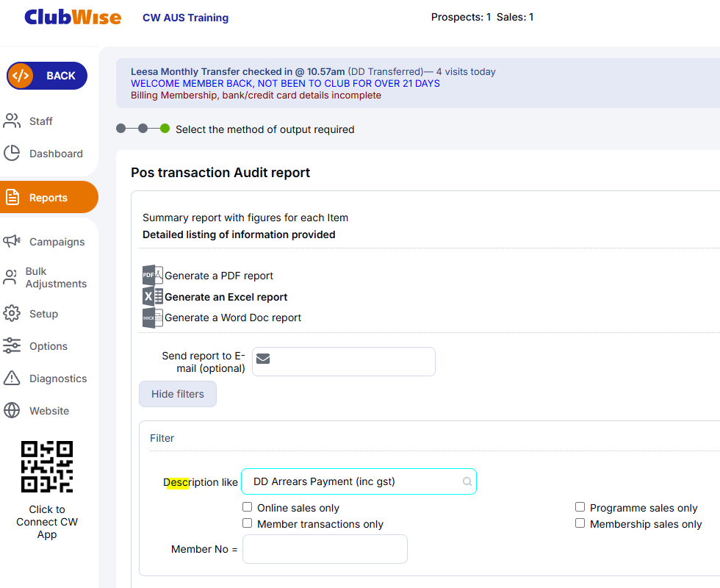Image resolution: width=720 pixels, height=588 pixels.
Task: Click the Member No input field
Action: click(x=325, y=549)
